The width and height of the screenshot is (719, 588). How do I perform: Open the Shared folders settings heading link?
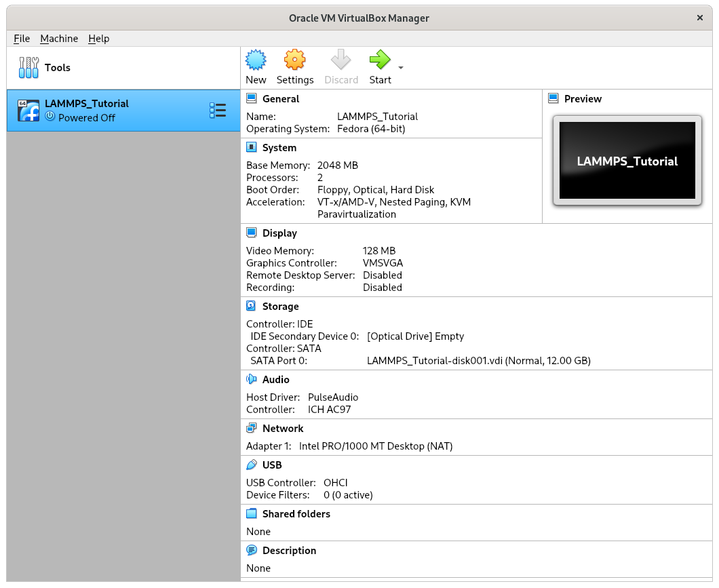click(296, 514)
